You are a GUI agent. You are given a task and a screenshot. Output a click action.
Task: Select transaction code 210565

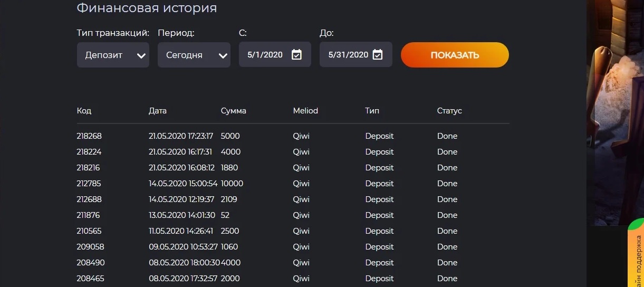89,231
